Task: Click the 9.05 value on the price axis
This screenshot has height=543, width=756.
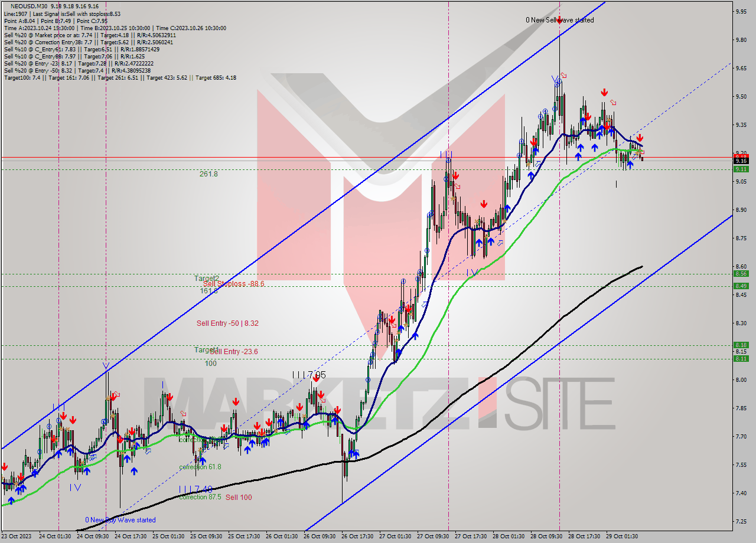Action: click(x=741, y=181)
